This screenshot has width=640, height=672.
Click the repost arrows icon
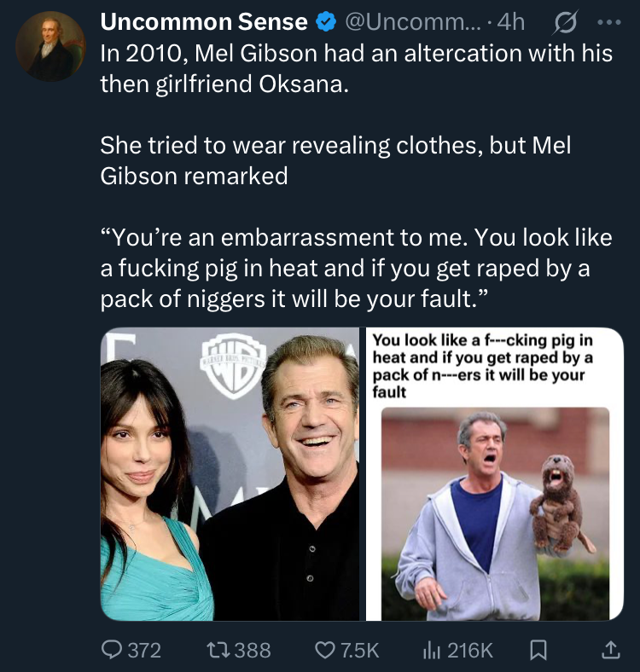(218, 650)
